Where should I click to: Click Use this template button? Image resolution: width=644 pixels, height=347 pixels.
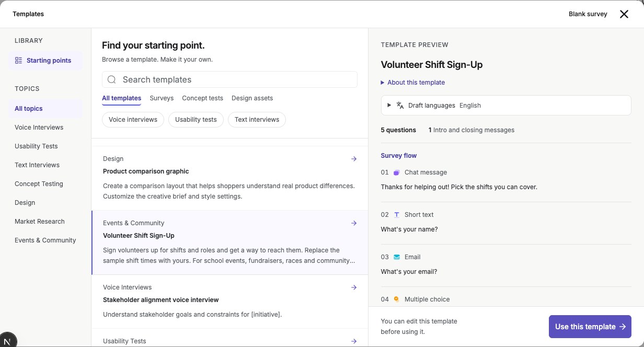click(x=590, y=327)
